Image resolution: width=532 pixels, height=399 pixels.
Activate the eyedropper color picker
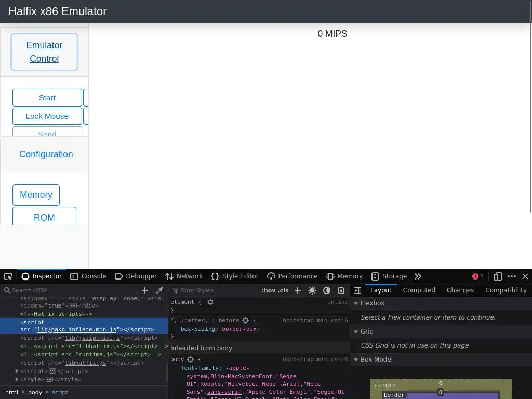click(x=159, y=290)
